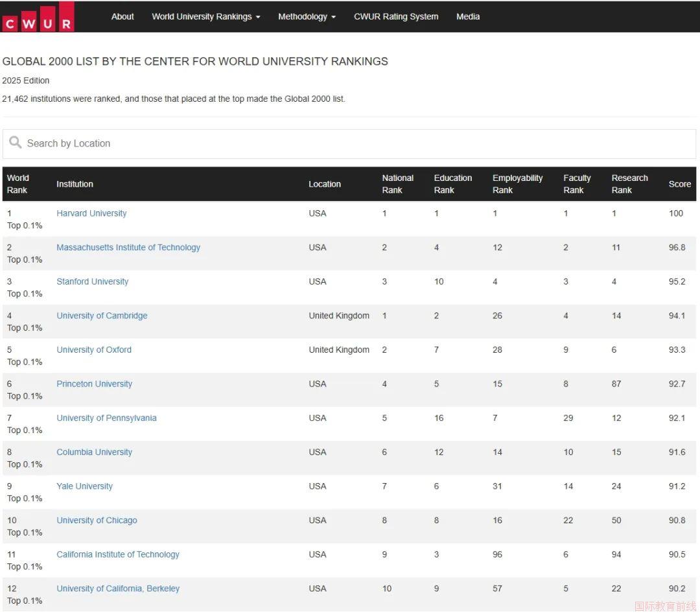Viewport: 700px width, 614px height.
Task: Open the Media page
Action: [x=468, y=16]
